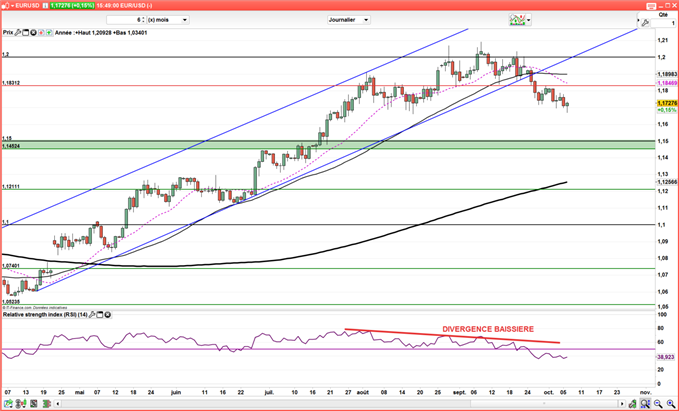This screenshot has width=679, height=411.
Task: Click the 38,923 RSI value label
Action: (x=666, y=357)
